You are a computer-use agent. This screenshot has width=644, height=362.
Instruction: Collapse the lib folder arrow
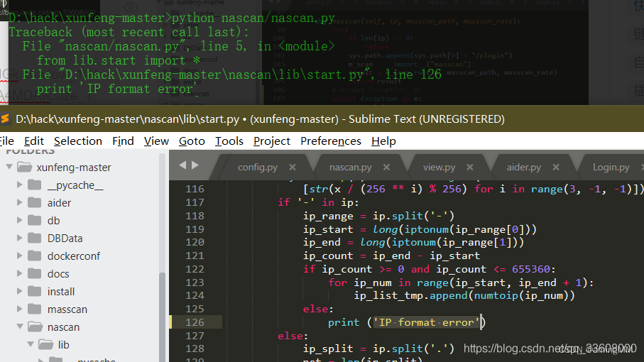[x=31, y=344]
